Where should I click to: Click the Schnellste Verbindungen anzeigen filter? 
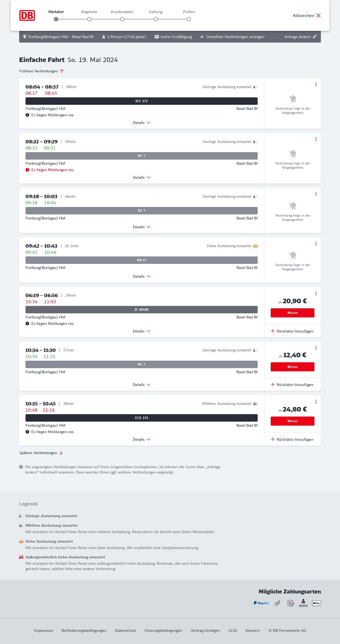[232, 37]
